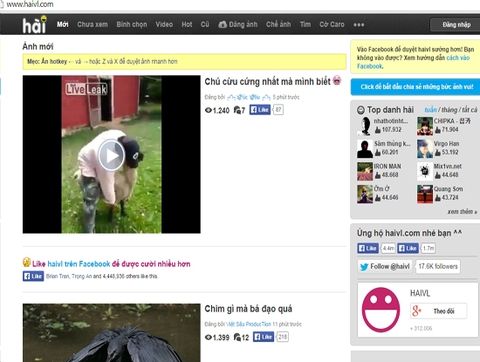Select the Hot menu item
The width and height of the screenshot is (480, 362).
point(187,24)
